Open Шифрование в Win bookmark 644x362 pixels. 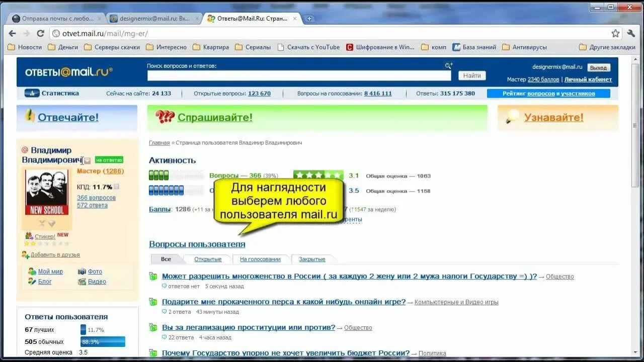tap(380, 47)
